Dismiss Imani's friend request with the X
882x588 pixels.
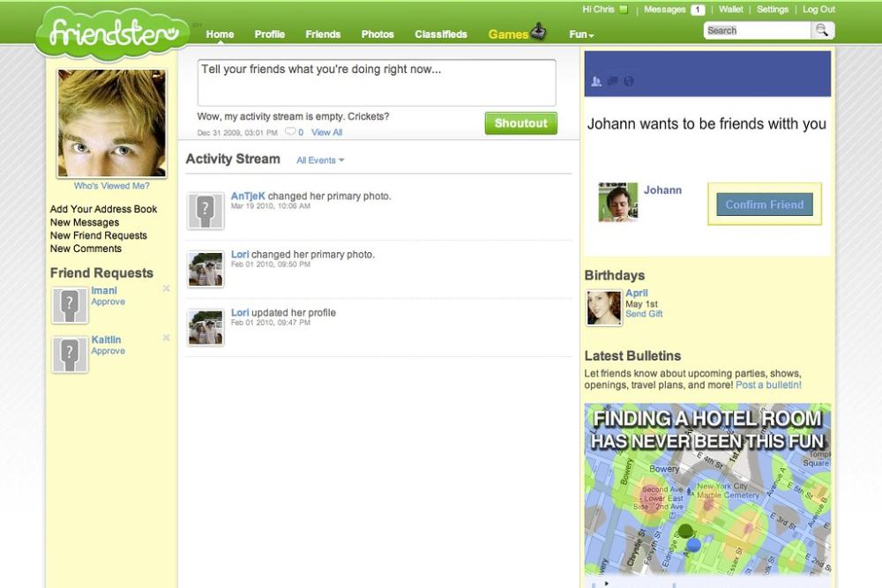pyautogui.click(x=166, y=289)
